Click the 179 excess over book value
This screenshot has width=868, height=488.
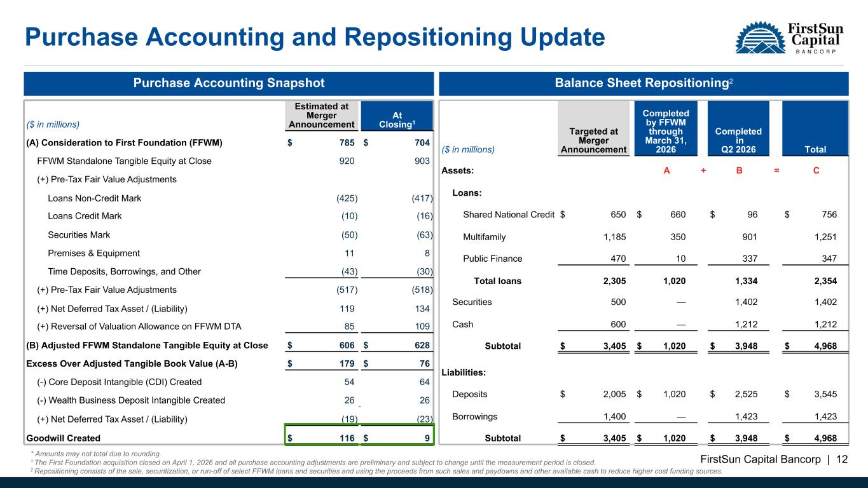tap(347, 363)
